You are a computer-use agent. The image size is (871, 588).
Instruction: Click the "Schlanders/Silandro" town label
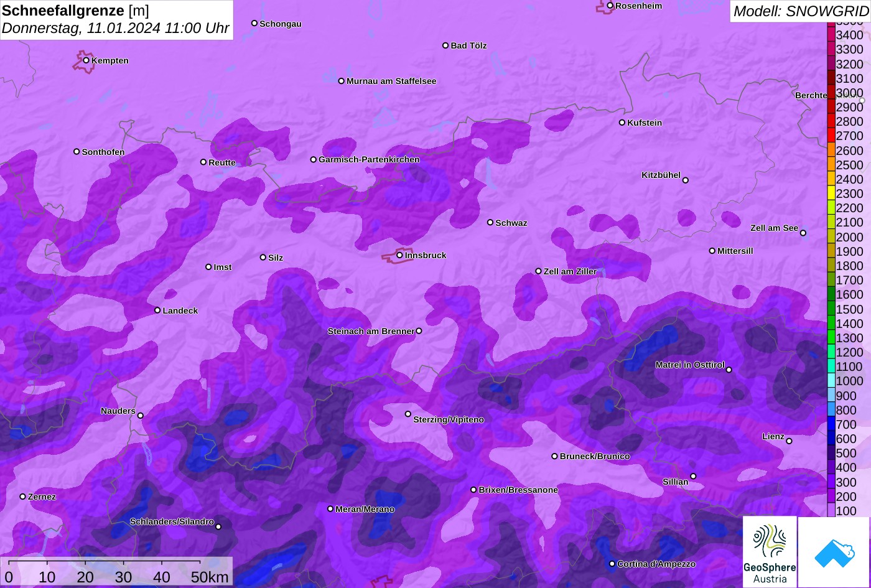(172, 522)
